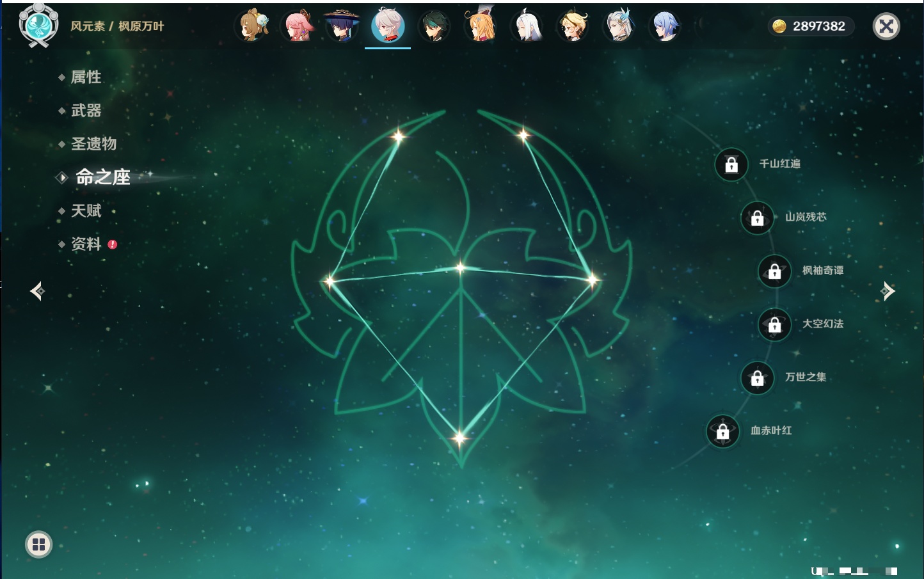This screenshot has width=924, height=579.
Task: Click the lock icon for 山岚残芯
Action: pyautogui.click(x=758, y=218)
